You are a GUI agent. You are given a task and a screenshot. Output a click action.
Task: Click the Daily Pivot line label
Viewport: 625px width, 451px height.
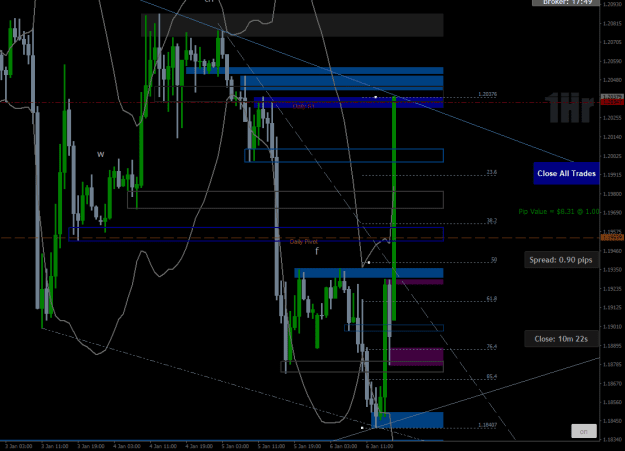303,242
